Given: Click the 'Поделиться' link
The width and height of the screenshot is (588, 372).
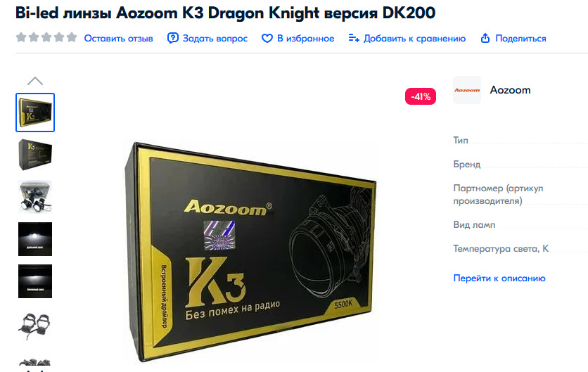Looking at the screenshot, I should click(520, 38).
